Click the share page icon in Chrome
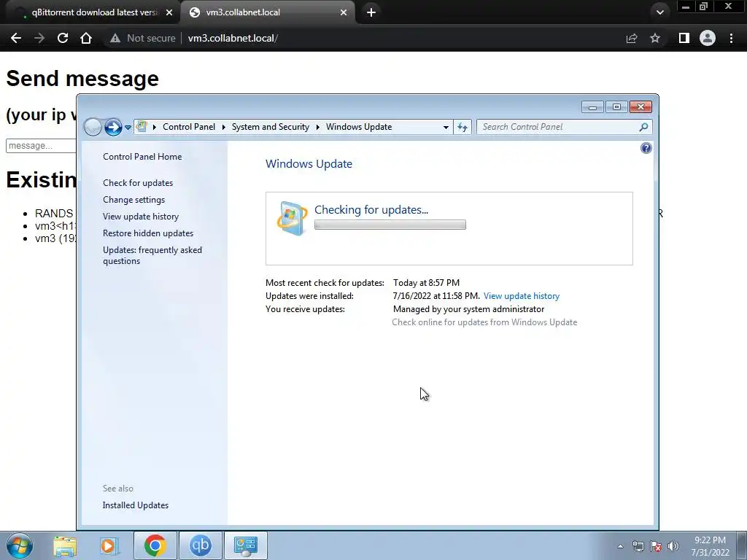 (632, 38)
